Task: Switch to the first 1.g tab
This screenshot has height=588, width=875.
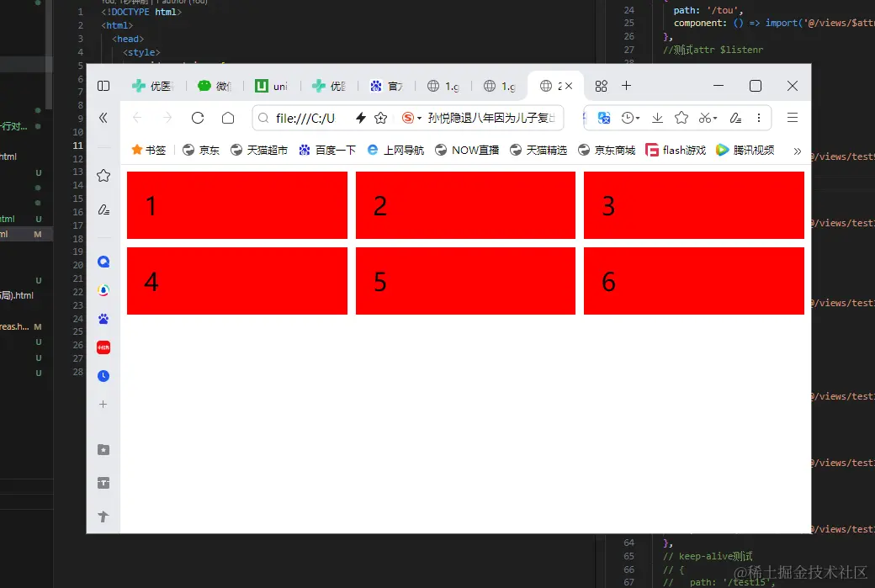Action: point(443,86)
